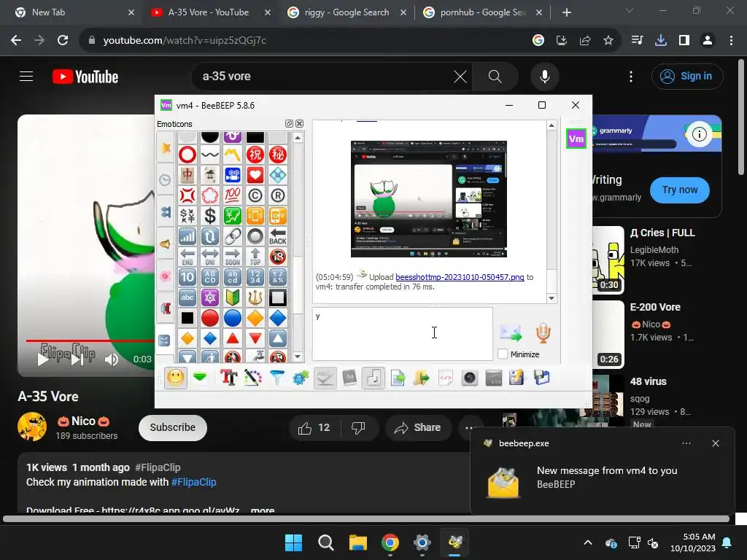Screen dimensions: 747x560
Task: Open the Windows Start menu
Action: click(293, 542)
